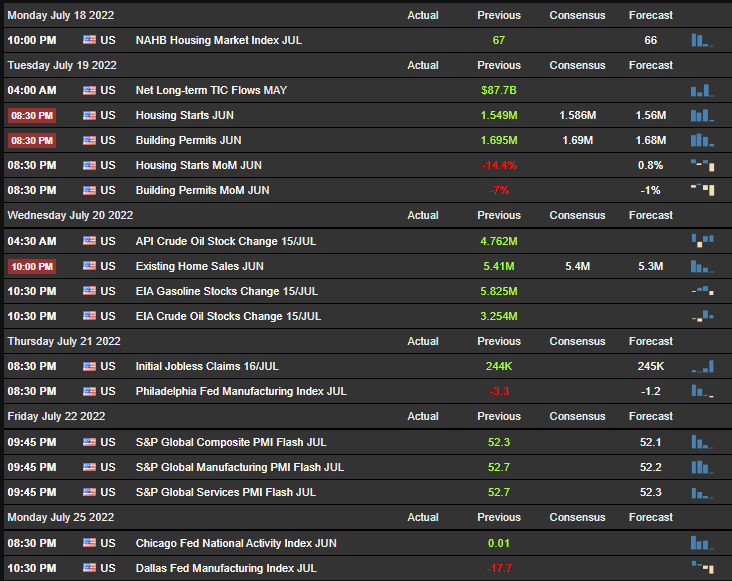Open mini chart for Housing Starts JUN
Viewport: 732px width, 581px height.
pos(702,115)
